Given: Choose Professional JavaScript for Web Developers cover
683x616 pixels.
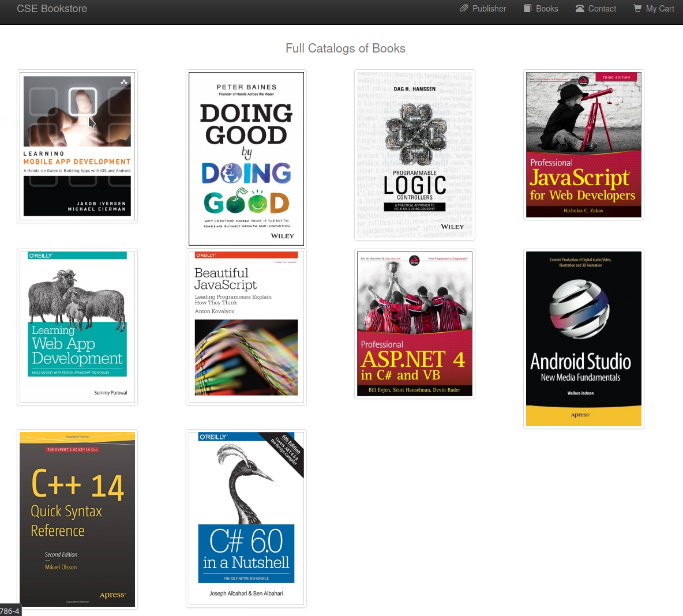Looking at the screenshot, I should 583,145.
